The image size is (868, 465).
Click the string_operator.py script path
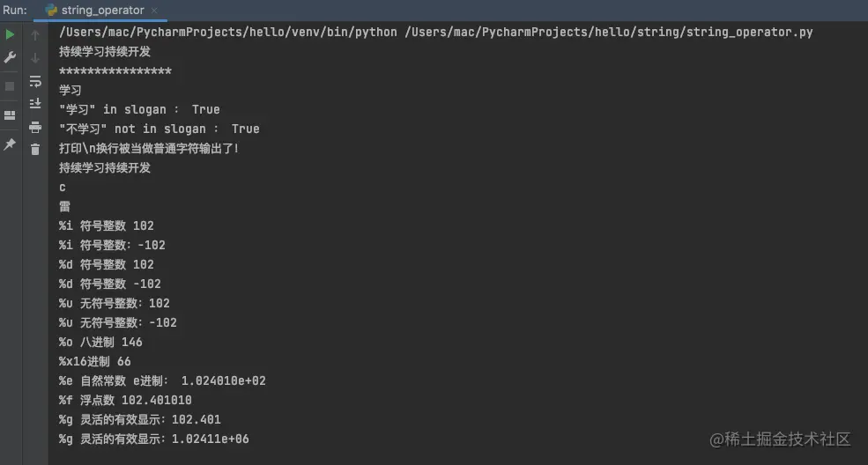pos(608,32)
